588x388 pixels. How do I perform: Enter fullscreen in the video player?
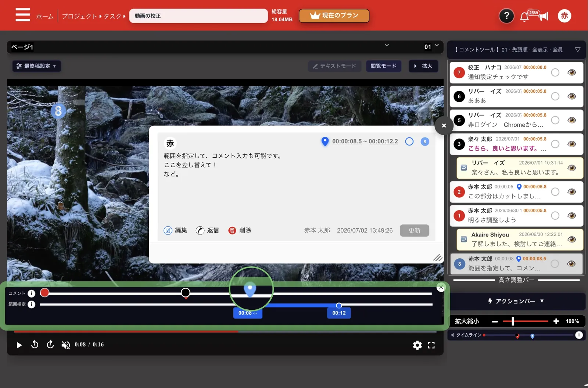tap(431, 345)
